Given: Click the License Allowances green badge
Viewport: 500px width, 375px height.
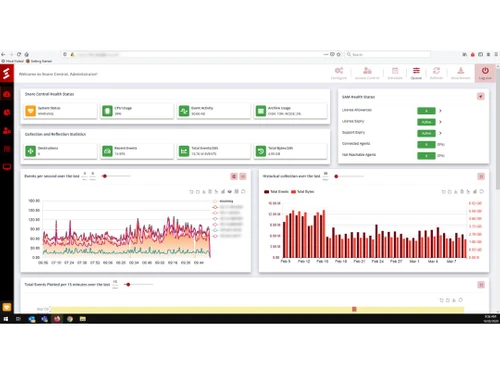Looking at the screenshot, I should tap(426, 111).
